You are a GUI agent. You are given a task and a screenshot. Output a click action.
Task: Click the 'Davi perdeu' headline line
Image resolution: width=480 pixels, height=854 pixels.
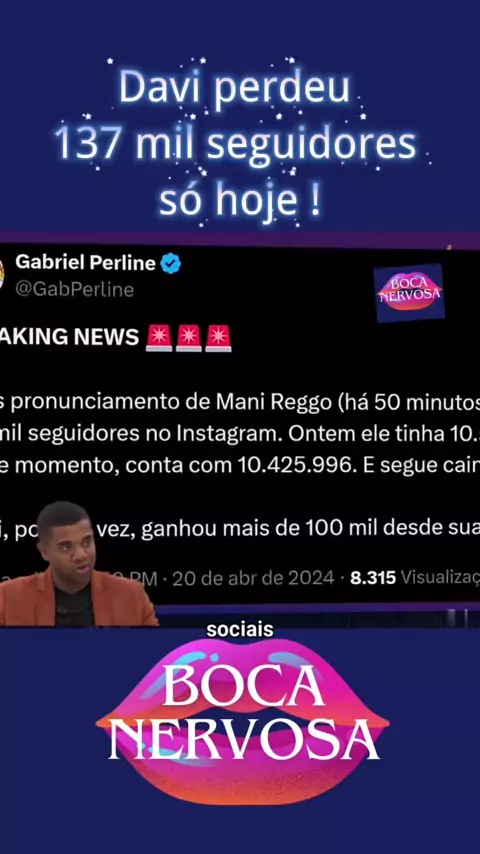[x=234, y=87]
